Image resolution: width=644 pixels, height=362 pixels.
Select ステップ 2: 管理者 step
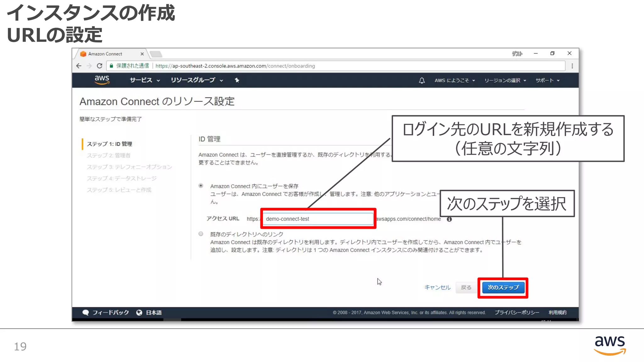(x=108, y=155)
